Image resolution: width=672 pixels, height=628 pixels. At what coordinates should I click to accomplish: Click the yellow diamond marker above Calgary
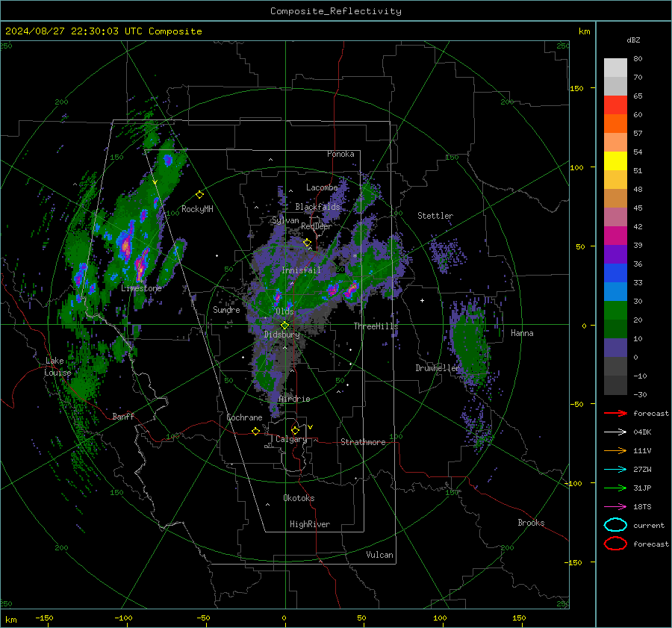point(295,430)
